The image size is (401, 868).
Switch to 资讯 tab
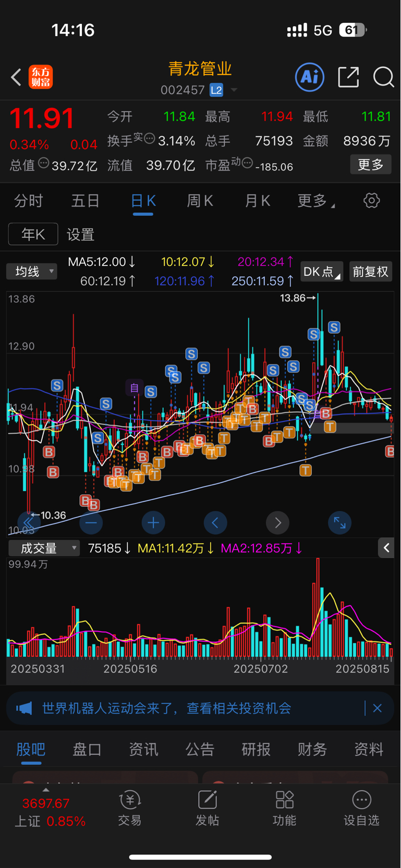point(143,750)
